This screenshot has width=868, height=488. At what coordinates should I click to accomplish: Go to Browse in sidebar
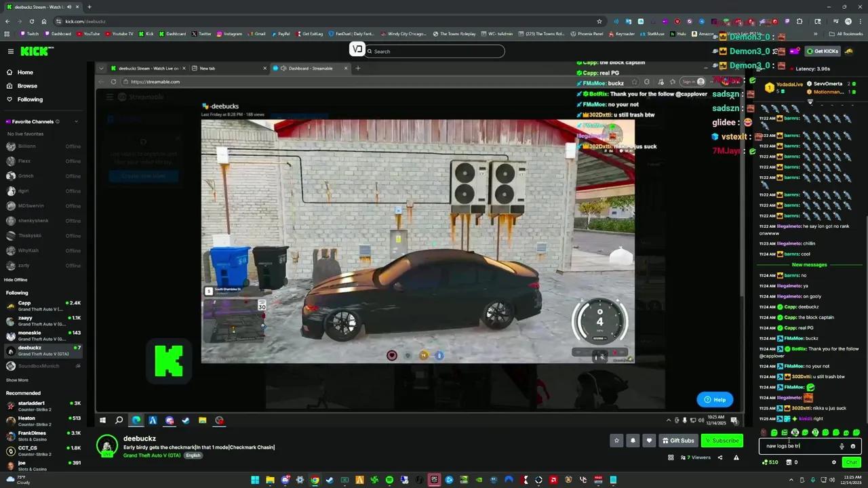[27, 86]
